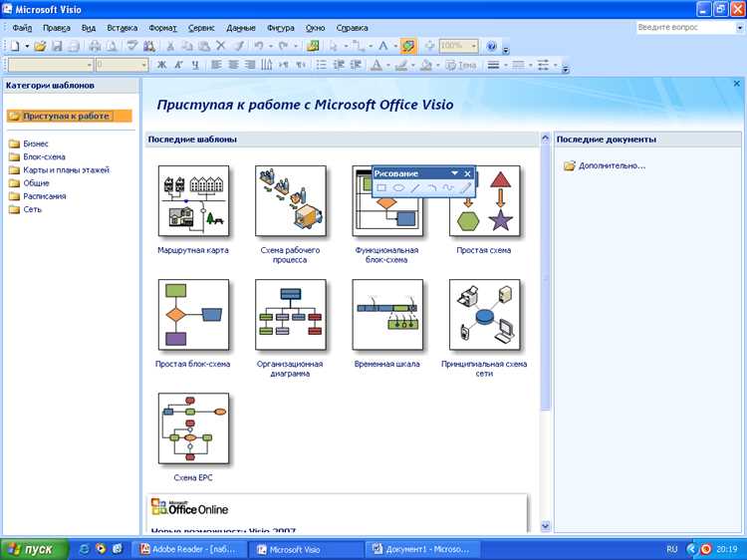Toggle align right
The width and height of the screenshot is (747, 560).
tap(250, 65)
